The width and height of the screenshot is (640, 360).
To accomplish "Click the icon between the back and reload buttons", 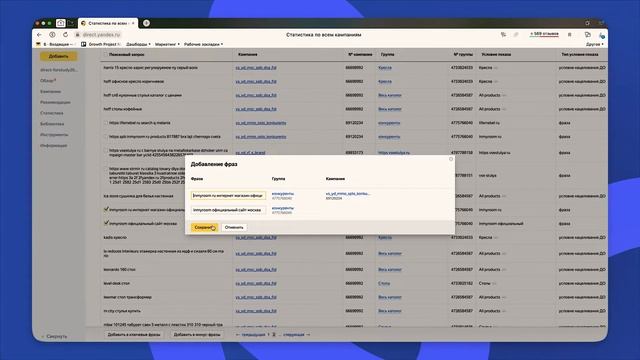I will click(52, 35).
